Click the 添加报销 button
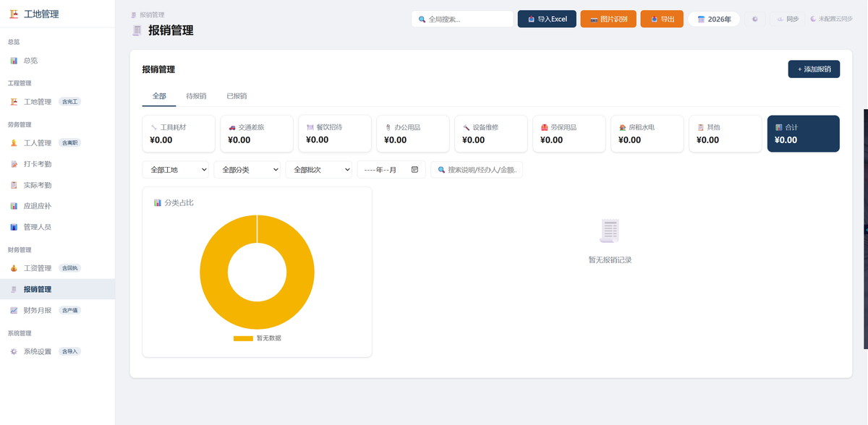 pyautogui.click(x=814, y=69)
